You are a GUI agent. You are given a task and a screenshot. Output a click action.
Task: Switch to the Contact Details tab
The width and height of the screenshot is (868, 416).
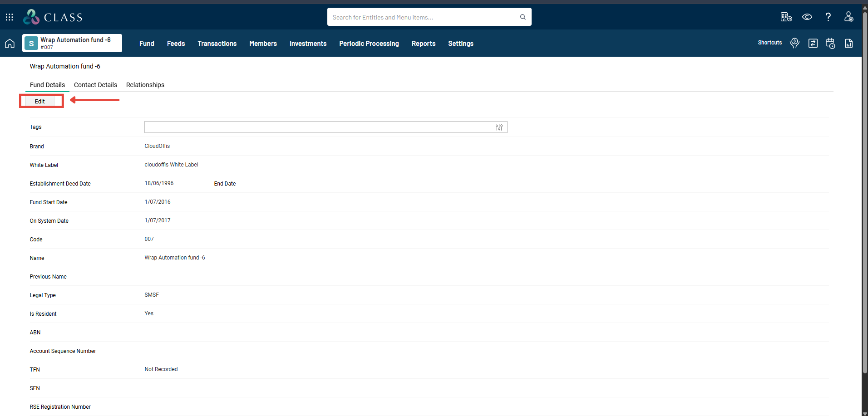[95, 85]
